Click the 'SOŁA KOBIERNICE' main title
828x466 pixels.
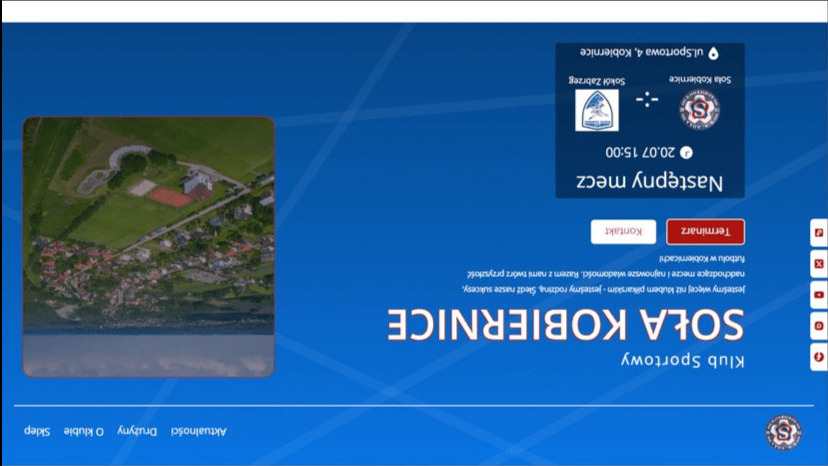pos(566,324)
